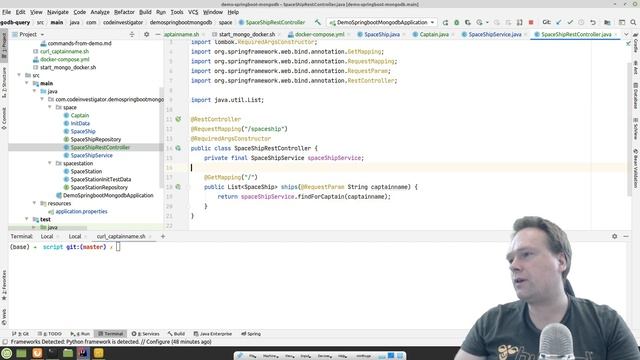Click the Git commit checkmark icon
Image resolution: width=640 pixels, height=360 pixels.
click(570, 22)
